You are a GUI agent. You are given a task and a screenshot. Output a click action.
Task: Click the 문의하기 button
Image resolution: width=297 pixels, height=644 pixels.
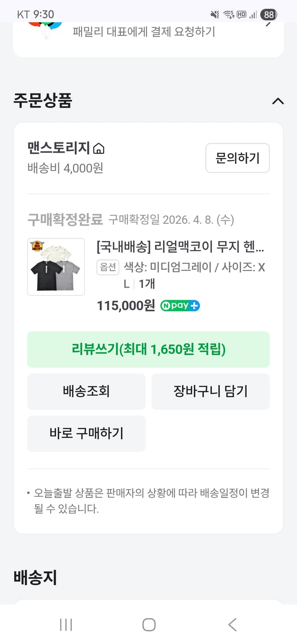pos(237,158)
